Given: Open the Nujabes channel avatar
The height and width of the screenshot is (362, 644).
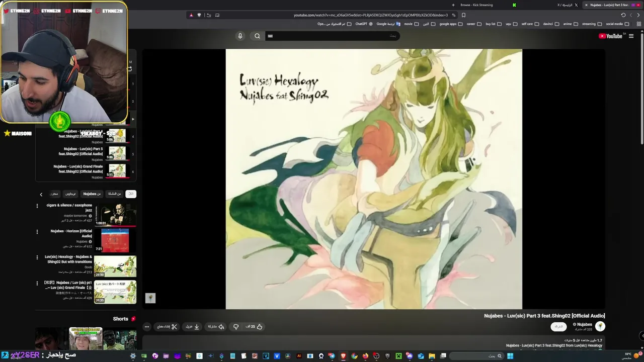Looking at the screenshot, I should point(600,327).
